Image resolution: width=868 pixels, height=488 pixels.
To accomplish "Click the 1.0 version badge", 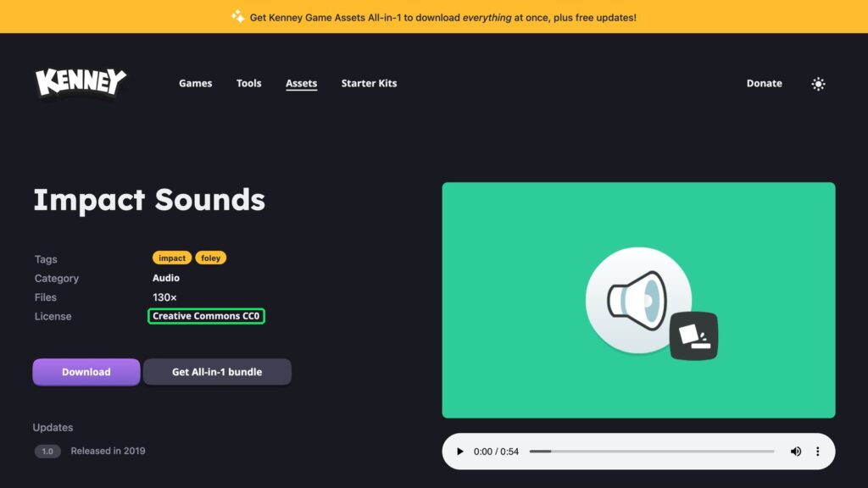I will point(47,452).
